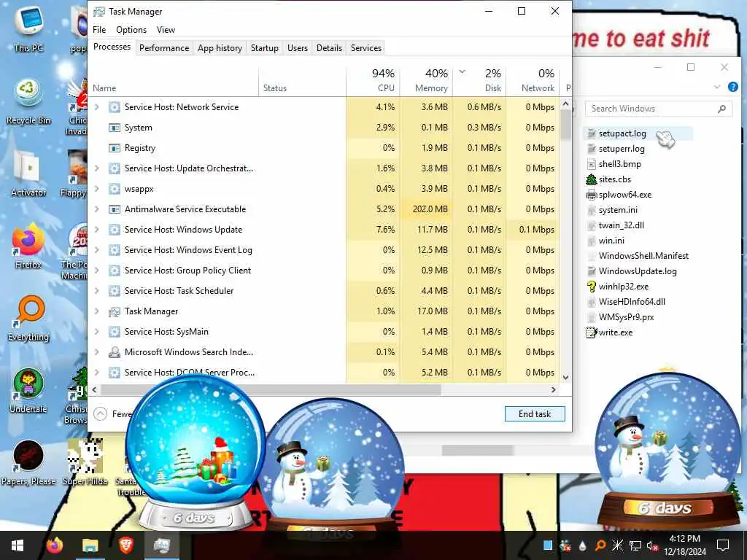Click the network tray icon
Screen dimensions: 747x560
pos(635,545)
